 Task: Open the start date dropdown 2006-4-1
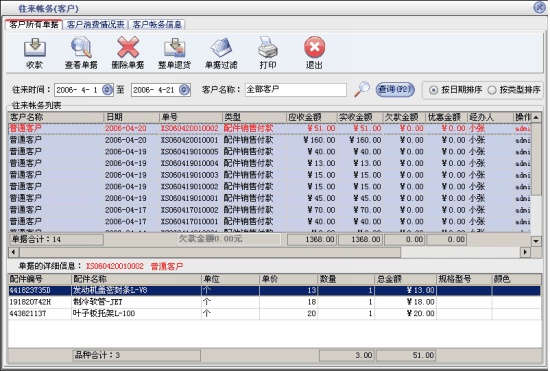(108, 90)
